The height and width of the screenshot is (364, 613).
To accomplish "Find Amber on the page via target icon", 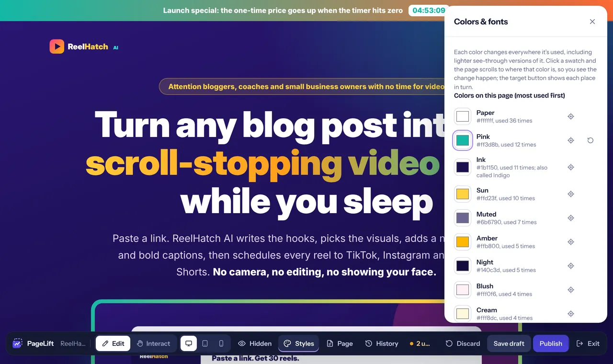I will (571, 242).
